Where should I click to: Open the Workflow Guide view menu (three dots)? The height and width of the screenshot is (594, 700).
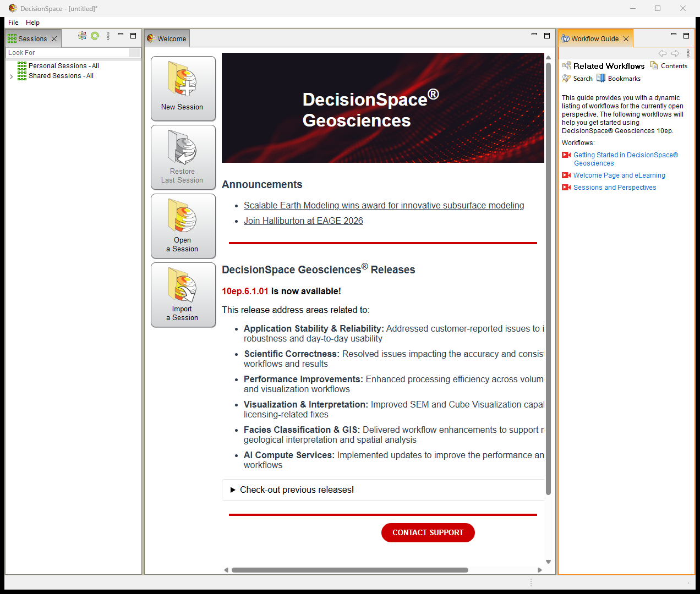coord(688,53)
